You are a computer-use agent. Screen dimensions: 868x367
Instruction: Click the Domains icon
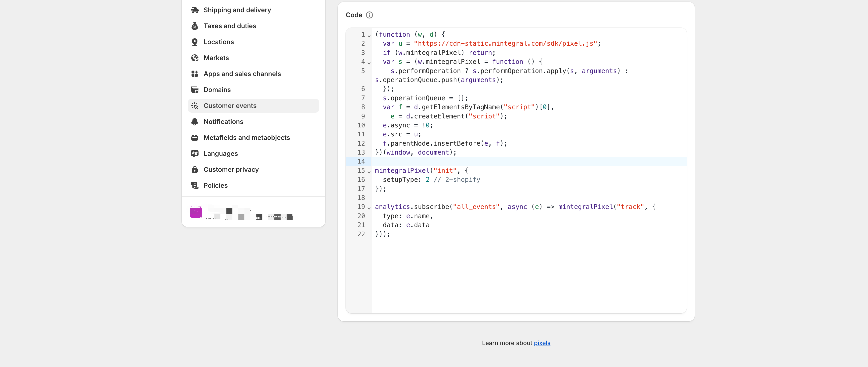tap(195, 90)
